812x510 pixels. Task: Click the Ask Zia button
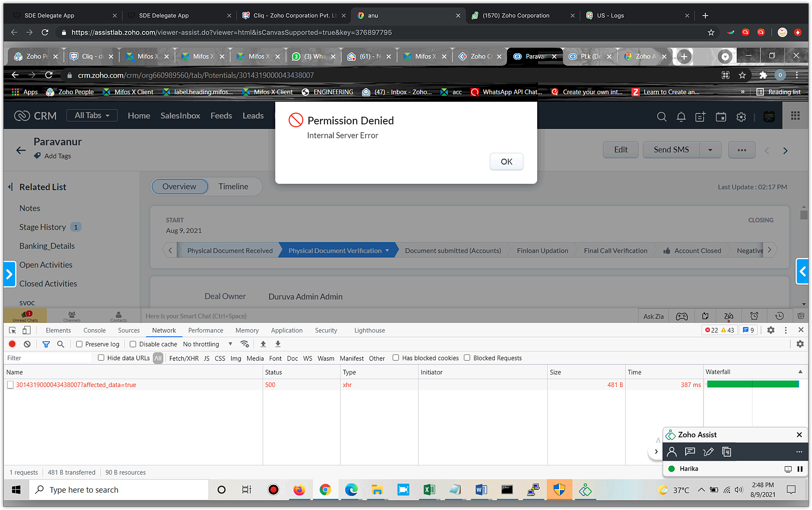coord(653,316)
